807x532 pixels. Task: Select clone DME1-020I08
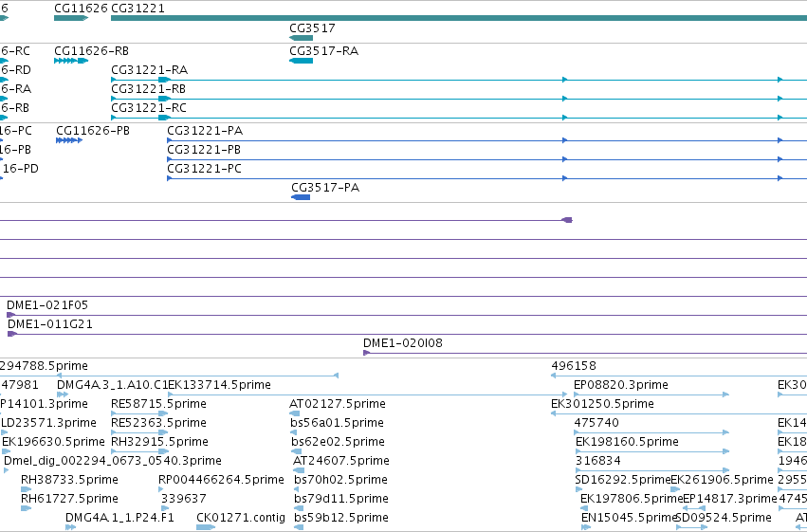[x=403, y=343]
